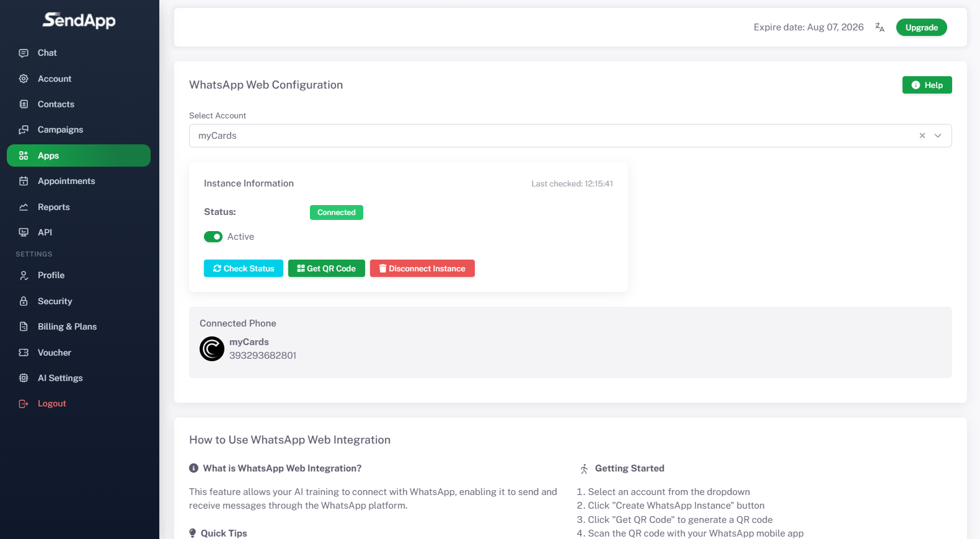
Task: Click the Last checked timestamp
Action: pyautogui.click(x=572, y=184)
